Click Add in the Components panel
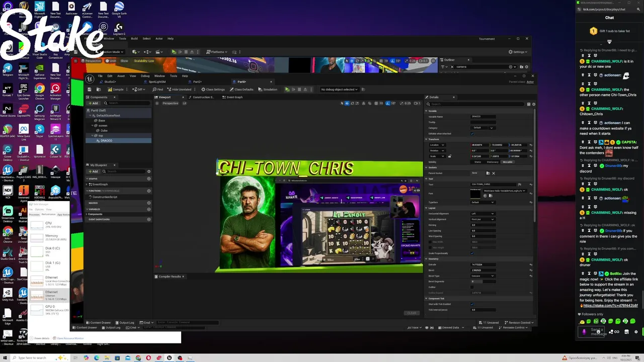This screenshot has width=644, height=362. 93,103
